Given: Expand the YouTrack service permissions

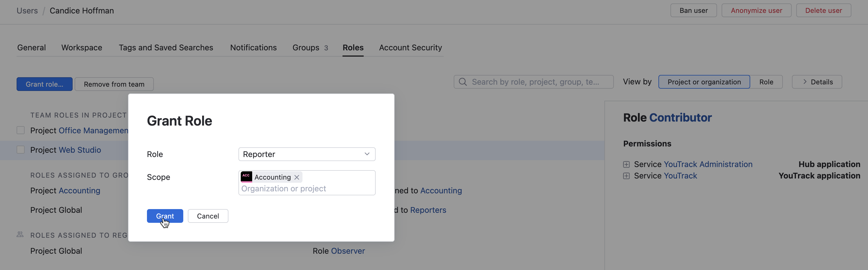Looking at the screenshot, I should [626, 176].
